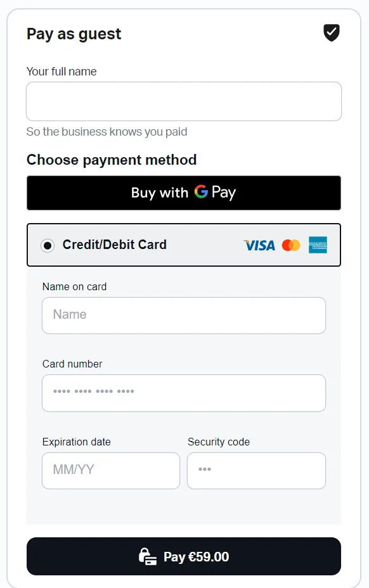Viewport: 369px width, 588px height.
Task: Click the Your full name label
Action: tap(61, 71)
